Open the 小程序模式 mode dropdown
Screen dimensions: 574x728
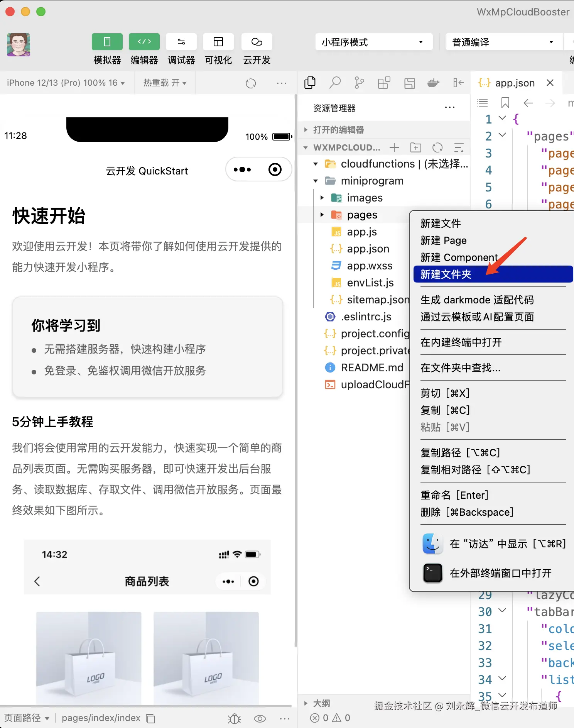coord(374,42)
